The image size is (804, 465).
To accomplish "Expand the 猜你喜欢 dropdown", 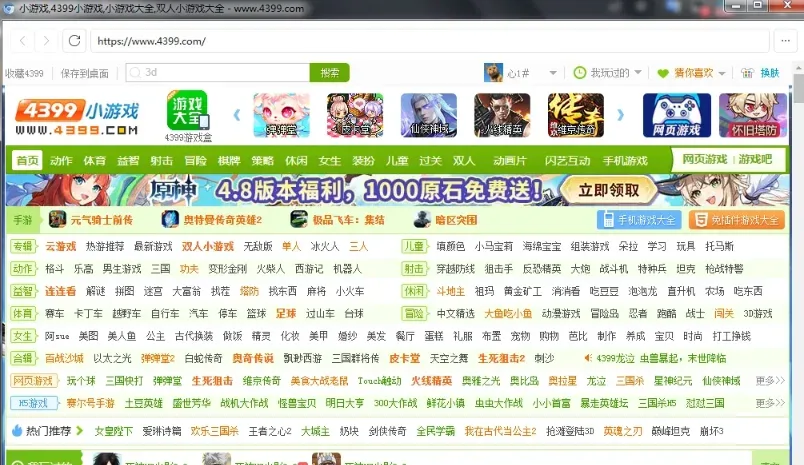I will (x=721, y=73).
